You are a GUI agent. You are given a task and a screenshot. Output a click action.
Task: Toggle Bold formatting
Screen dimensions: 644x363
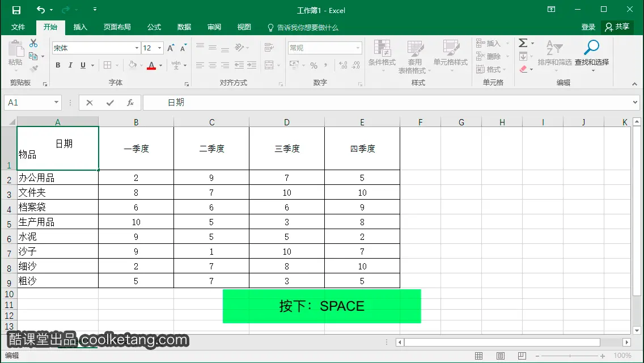58,65
